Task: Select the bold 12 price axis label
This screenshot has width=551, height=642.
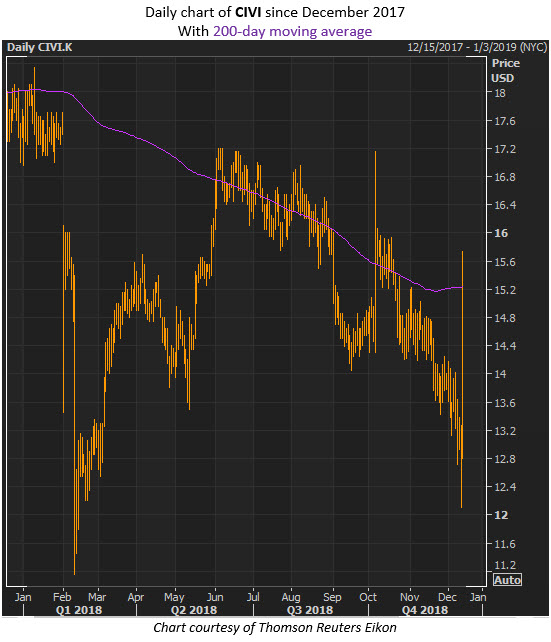Action: coord(501,515)
